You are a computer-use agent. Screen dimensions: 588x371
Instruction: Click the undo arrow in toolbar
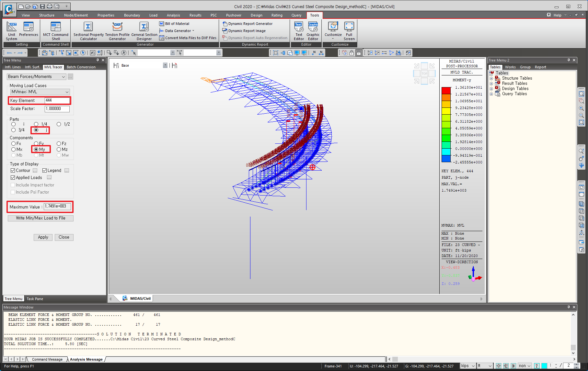coord(9,53)
